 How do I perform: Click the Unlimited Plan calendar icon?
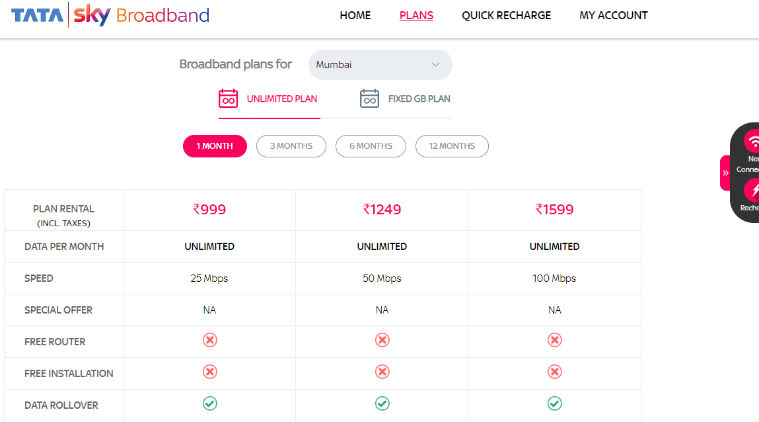[x=228, y=98]
